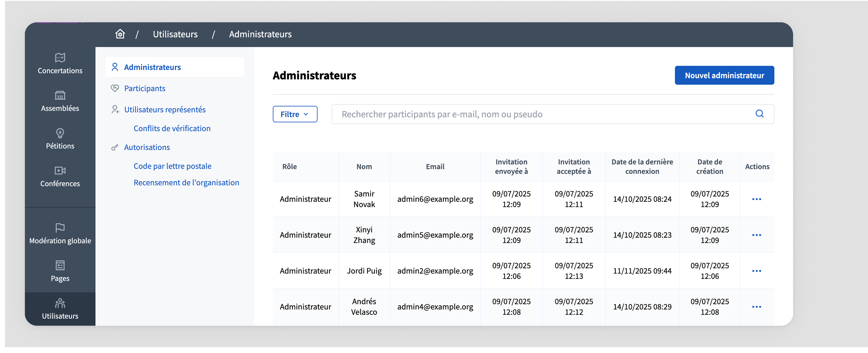Open the Concertations section icon

[x=60, y=58]
